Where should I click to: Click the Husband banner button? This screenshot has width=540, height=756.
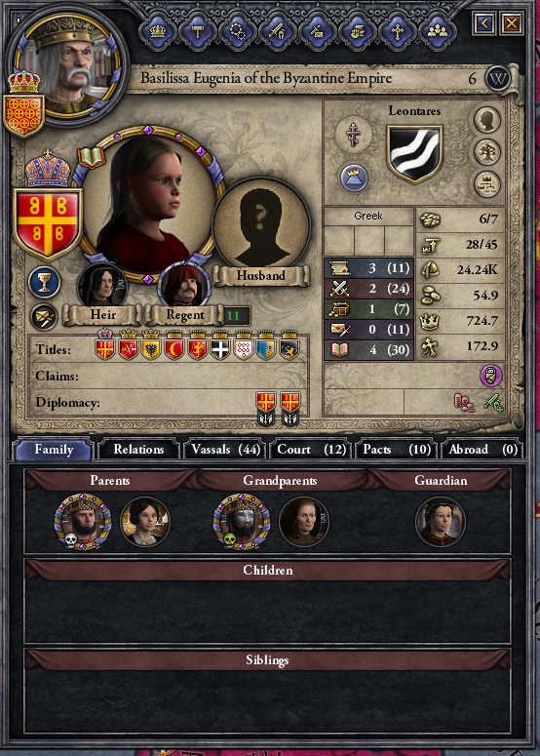(260, 276)
